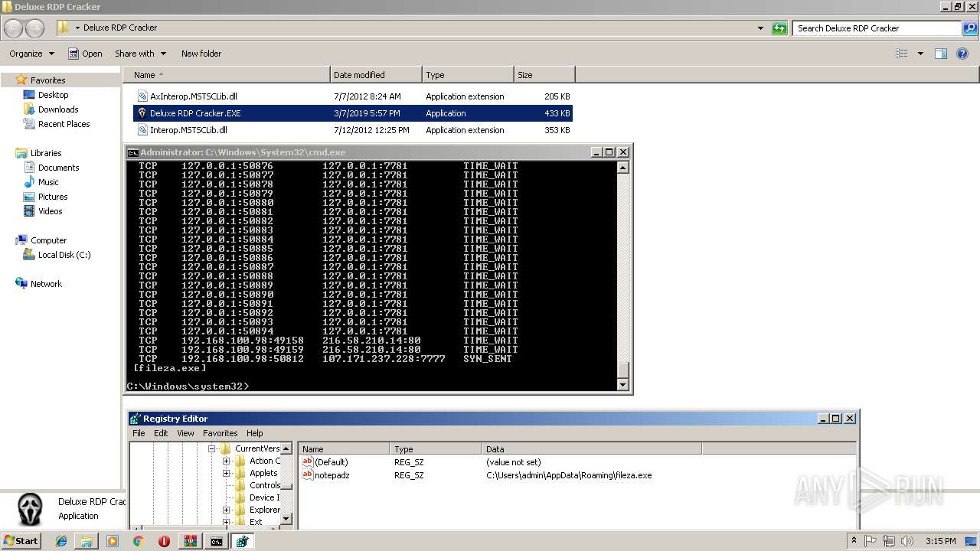Toggle the preview pane icon
This screenshot has width=980, height=551.
(x=941, y=54)
